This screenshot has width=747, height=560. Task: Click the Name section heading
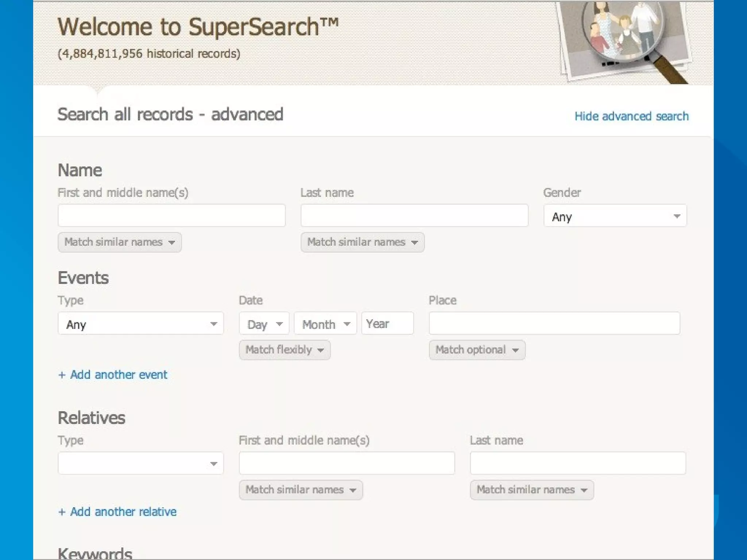80,170
